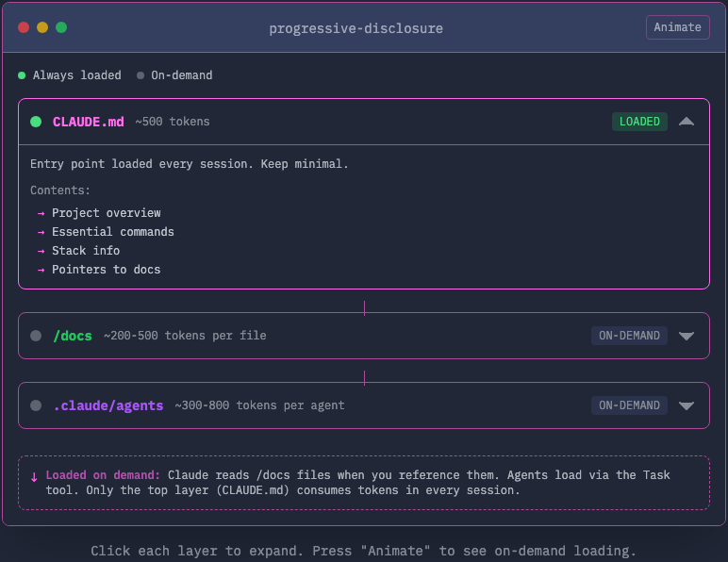Click the .claude/agents layer title

pos(108,405)
